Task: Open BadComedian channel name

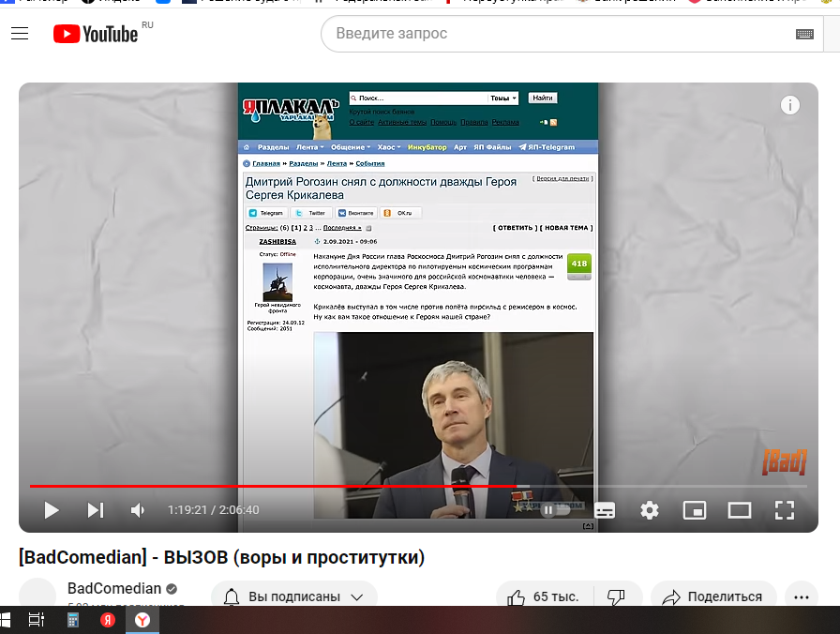Action: pyautogui.click(x=114, y=588)
